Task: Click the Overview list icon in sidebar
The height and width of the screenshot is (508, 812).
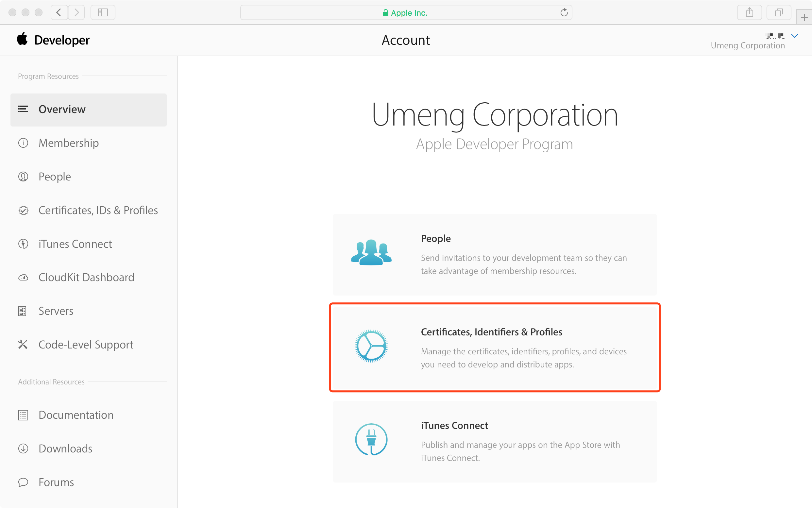Action: [x=23, y=109]
